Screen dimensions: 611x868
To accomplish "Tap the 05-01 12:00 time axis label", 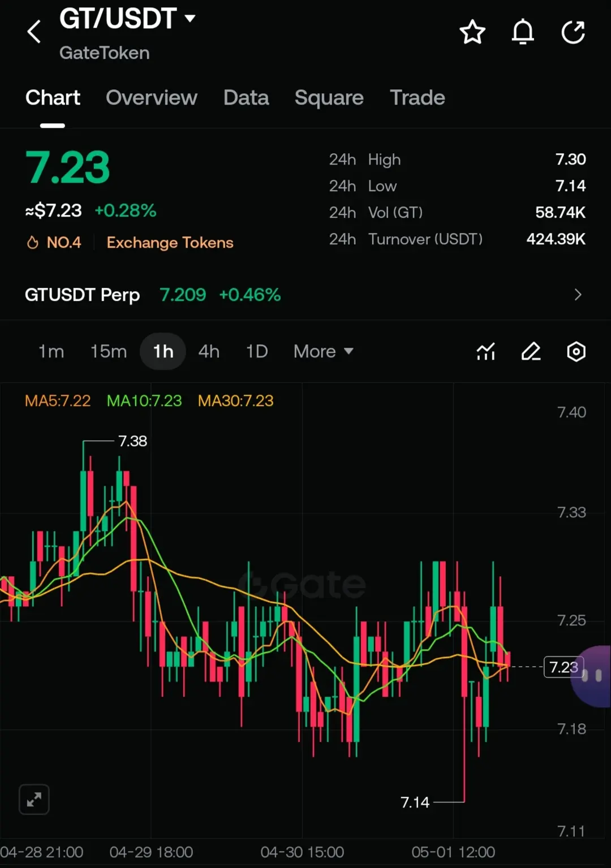I will (453, 852).
